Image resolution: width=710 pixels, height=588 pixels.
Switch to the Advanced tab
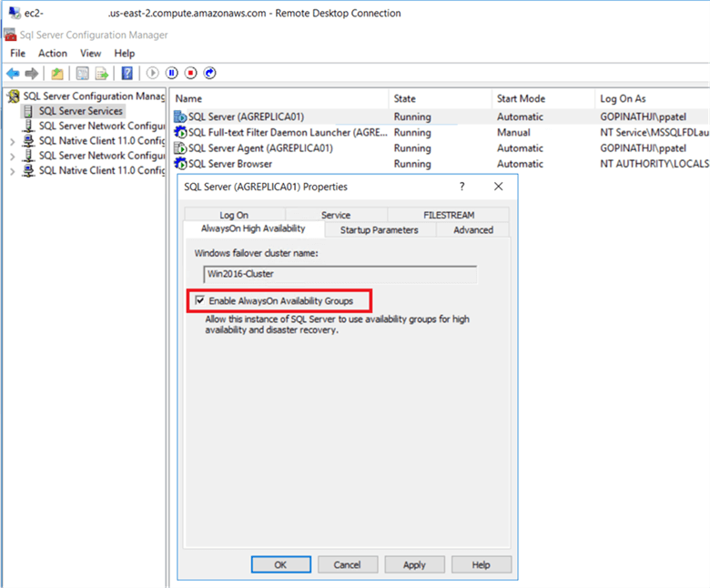click(473, 229)
